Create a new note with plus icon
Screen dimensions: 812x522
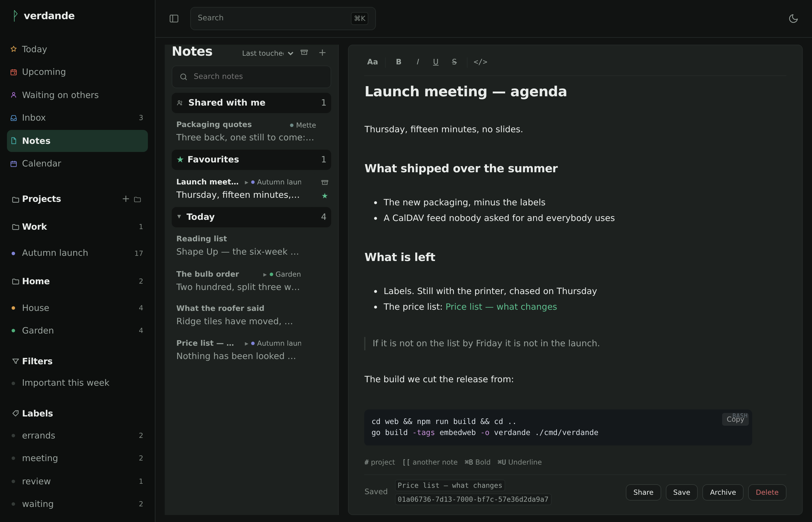click(322, 52)
